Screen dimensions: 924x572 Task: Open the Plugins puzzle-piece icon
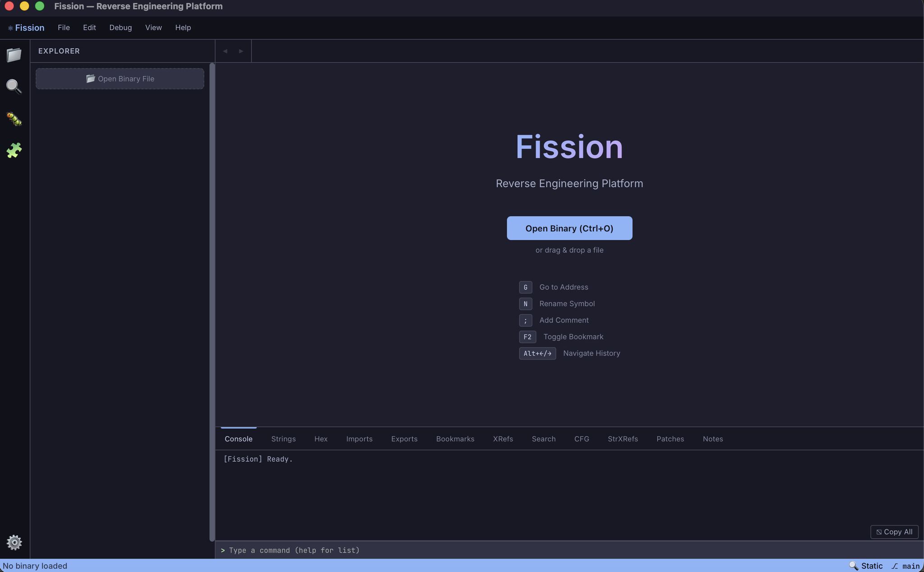click(x=14, y=150)
